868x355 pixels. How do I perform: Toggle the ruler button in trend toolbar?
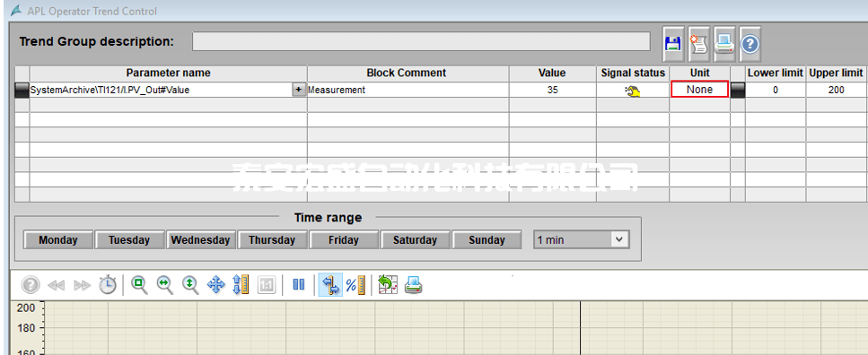pyautogui.click(x=330, y=285)
